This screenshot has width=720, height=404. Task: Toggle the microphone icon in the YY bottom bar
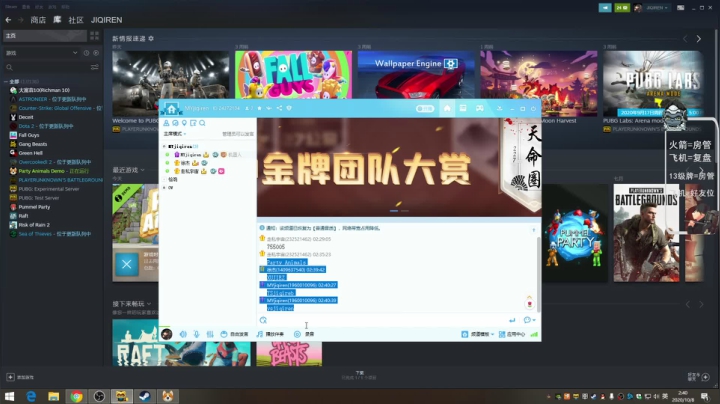(x=197, y=334)
